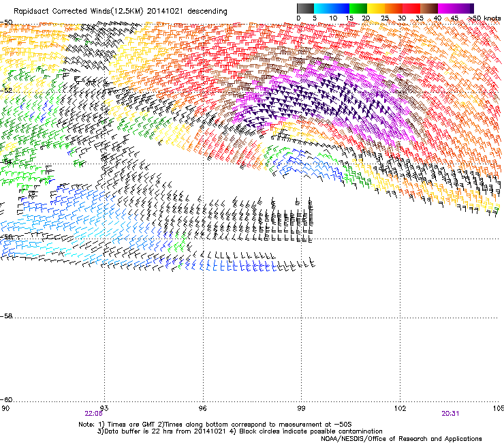Screen dimensions: 504x443
Task: Click the latitude label '-52'
Action: (x=6, y=91)
